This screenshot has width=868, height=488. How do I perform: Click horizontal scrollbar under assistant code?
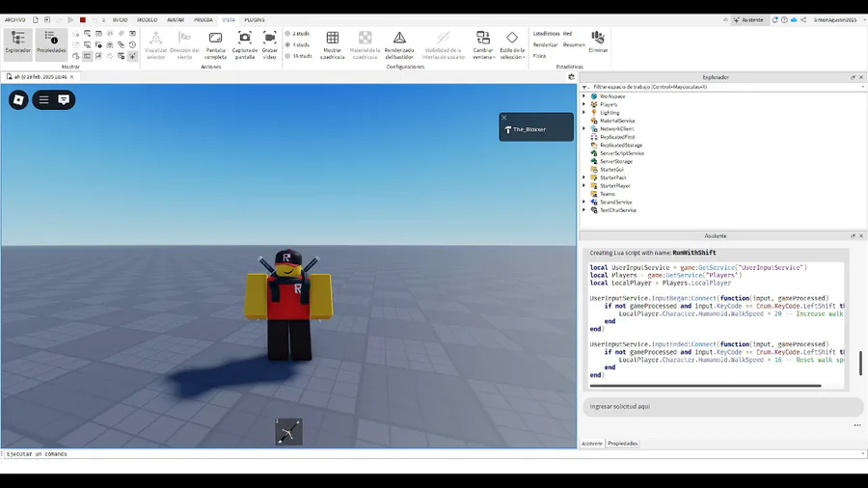[x=705, y=386]
